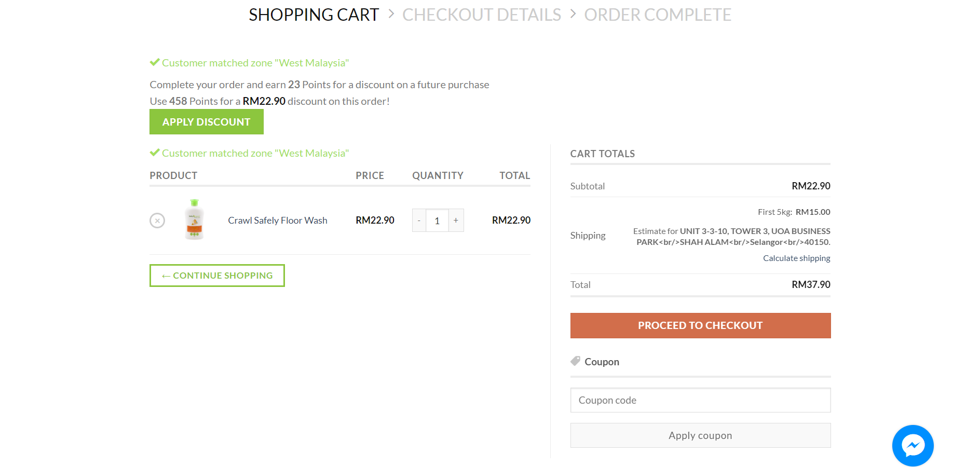
Task: Focus the Coupon code input field
Action: tap(700, 400)
